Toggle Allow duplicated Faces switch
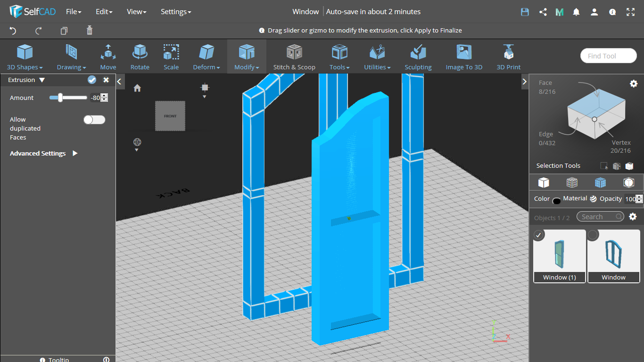Screen dimensions: 644x362 click(x=94, y=120)
